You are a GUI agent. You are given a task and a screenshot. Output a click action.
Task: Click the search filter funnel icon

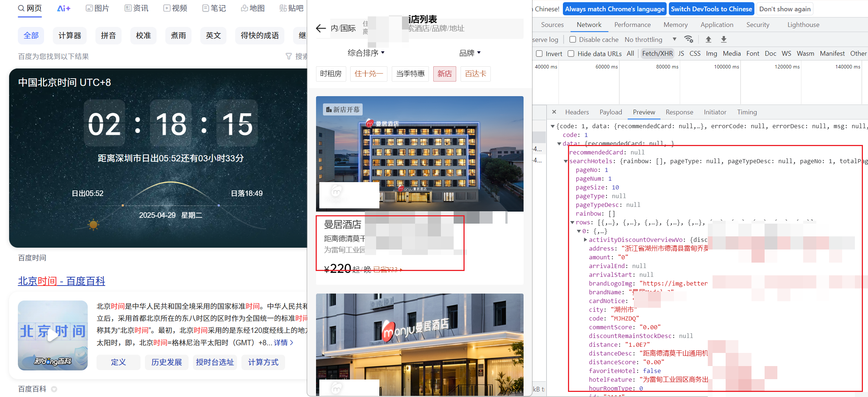[x=289, y=56]
